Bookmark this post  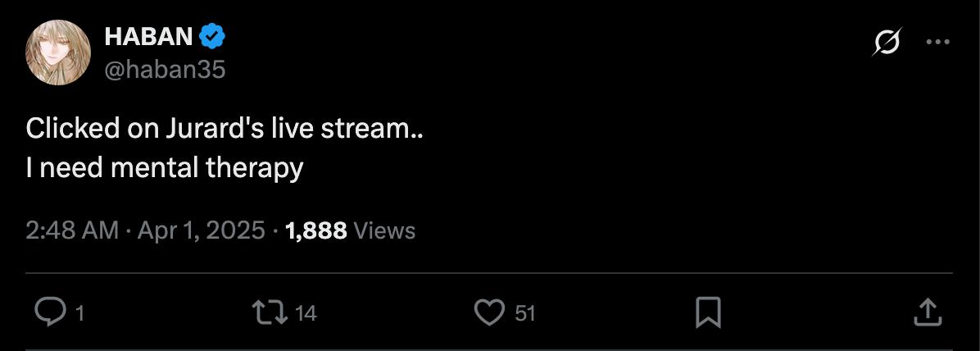[x=708, y=312]
